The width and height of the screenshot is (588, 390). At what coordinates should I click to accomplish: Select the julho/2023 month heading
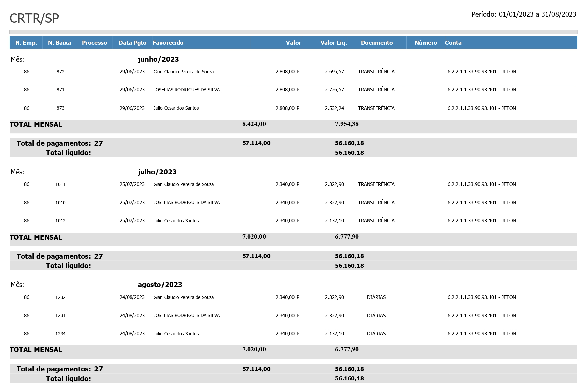click(x=157, y=172)
